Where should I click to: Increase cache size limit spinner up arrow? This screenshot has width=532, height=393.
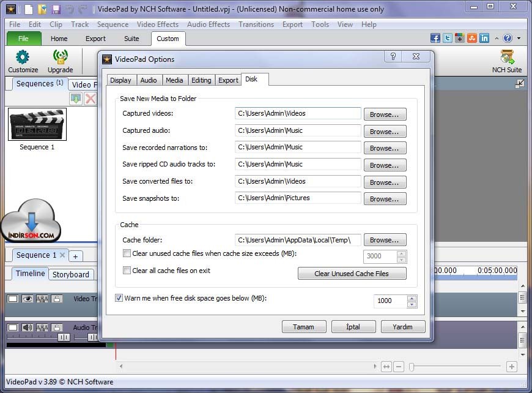tap(401, 253)
